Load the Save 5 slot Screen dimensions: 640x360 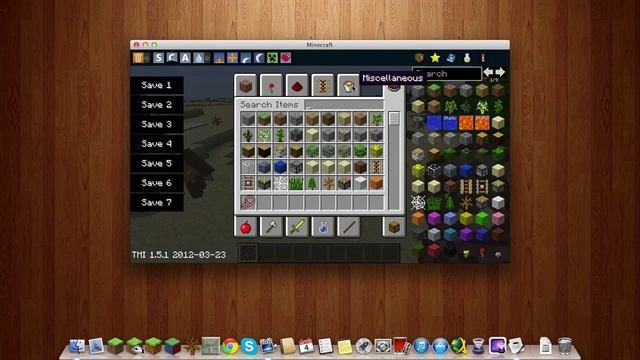pos(157,164)
